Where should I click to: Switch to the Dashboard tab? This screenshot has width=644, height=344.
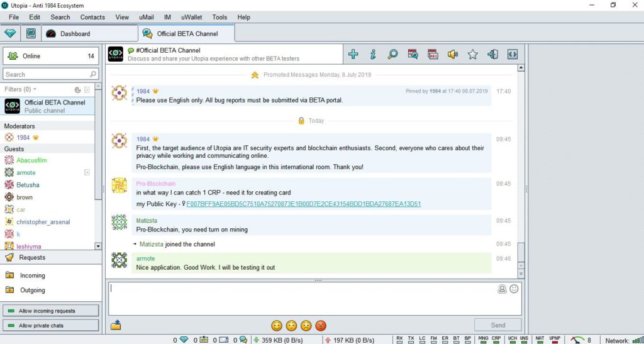click(x=89, y=34)
